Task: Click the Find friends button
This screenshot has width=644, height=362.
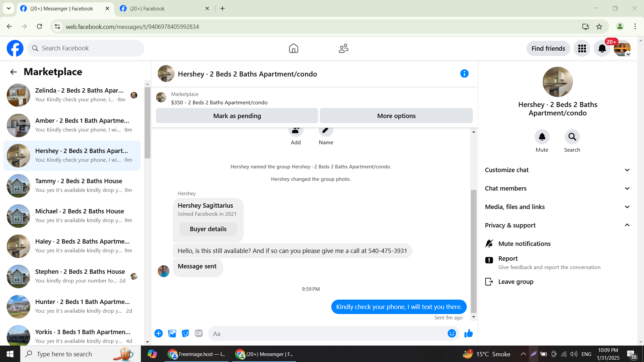Action: point(548,48)
